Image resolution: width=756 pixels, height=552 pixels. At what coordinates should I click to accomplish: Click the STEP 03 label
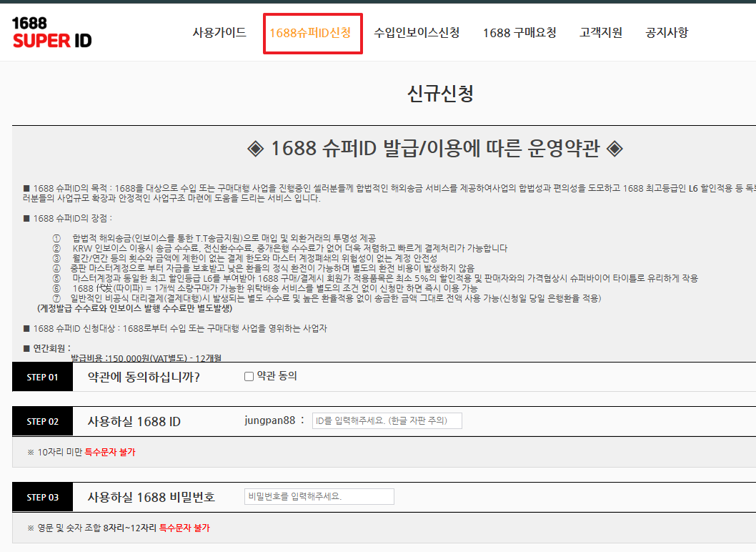coord(42,497)
